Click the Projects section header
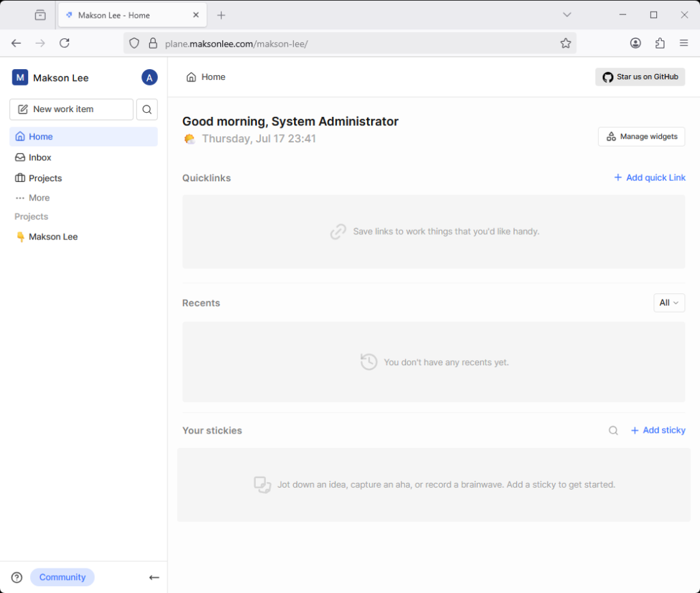Screen dimensions: 700x593 point(31,217)
